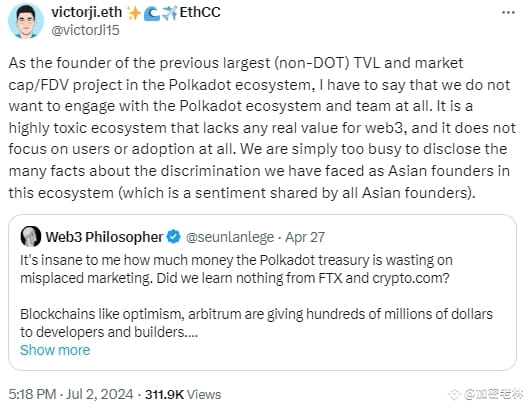Click the airplane emoji before EthCC
The width and height of the screenshot is (531, 409).
coord(169,14)
